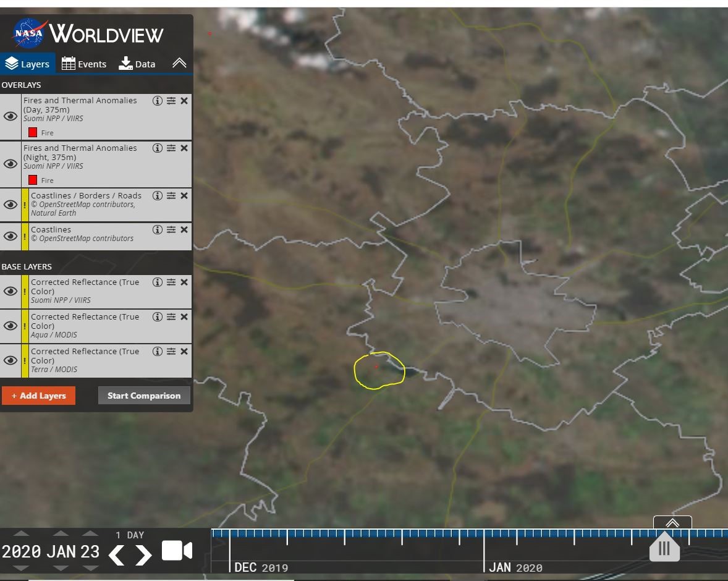Increase the day with the up arrow

point(90,533)
